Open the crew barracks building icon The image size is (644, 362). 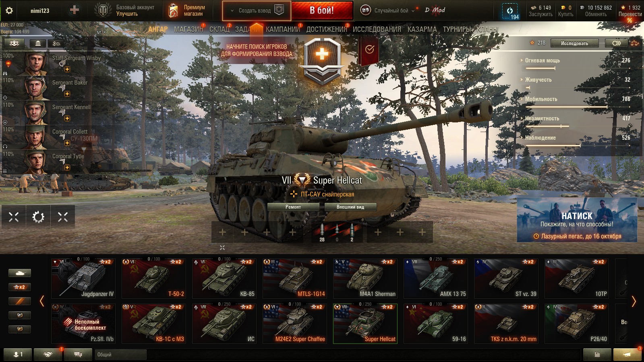pyautogui.click(x=38, y=43)
